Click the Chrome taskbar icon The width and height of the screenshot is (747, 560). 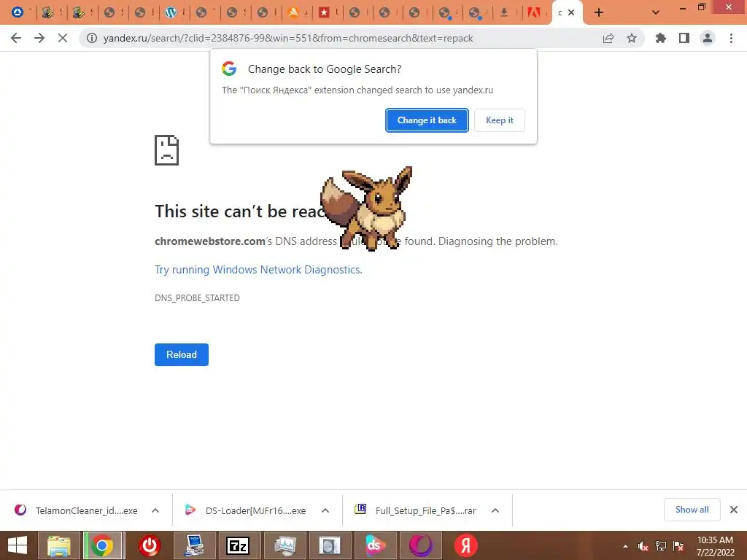pos(102,545)
